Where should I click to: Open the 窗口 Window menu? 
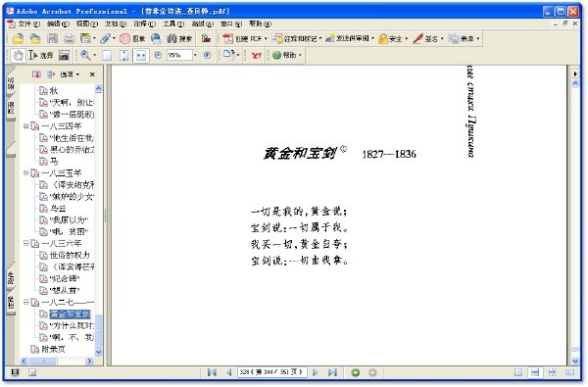231,24
